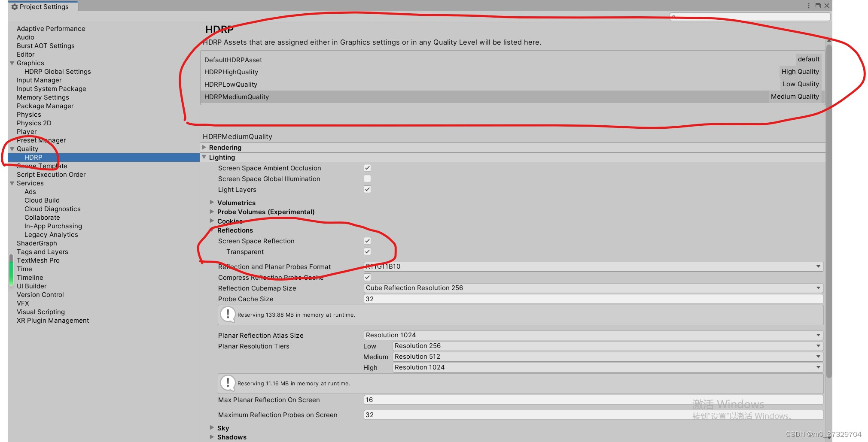Open the Low planar resolution tier dropdown
The width and height of the screenshot is (868, 442).
[x=608, y=346]
